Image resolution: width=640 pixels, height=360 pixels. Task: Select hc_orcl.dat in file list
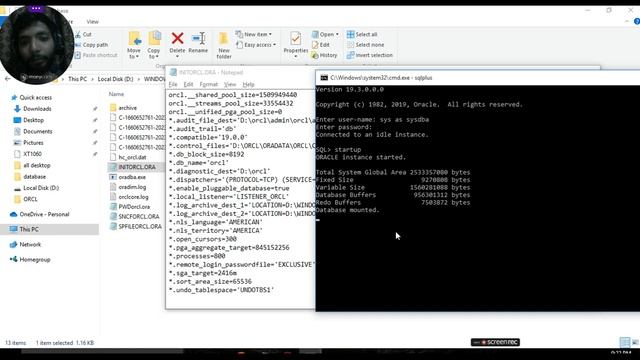click(128, 157)
